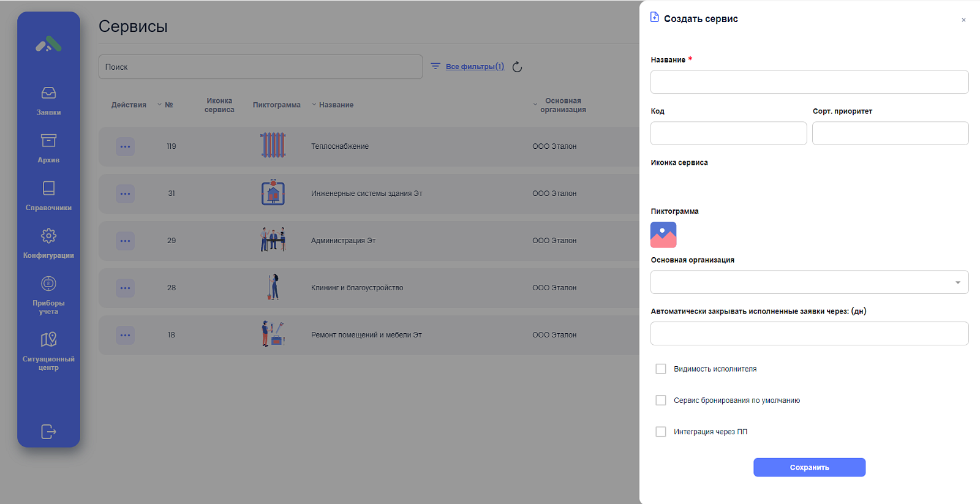Click the Сорт. приоритет field

pos(890,134)
